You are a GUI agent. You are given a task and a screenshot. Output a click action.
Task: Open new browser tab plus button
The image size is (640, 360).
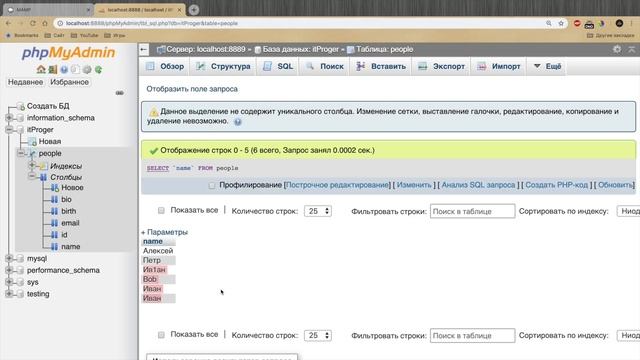click(194, 9)
